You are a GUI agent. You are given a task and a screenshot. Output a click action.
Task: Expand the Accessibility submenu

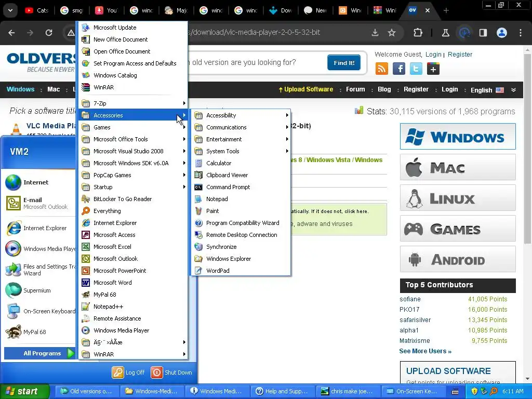click(241, 115)
